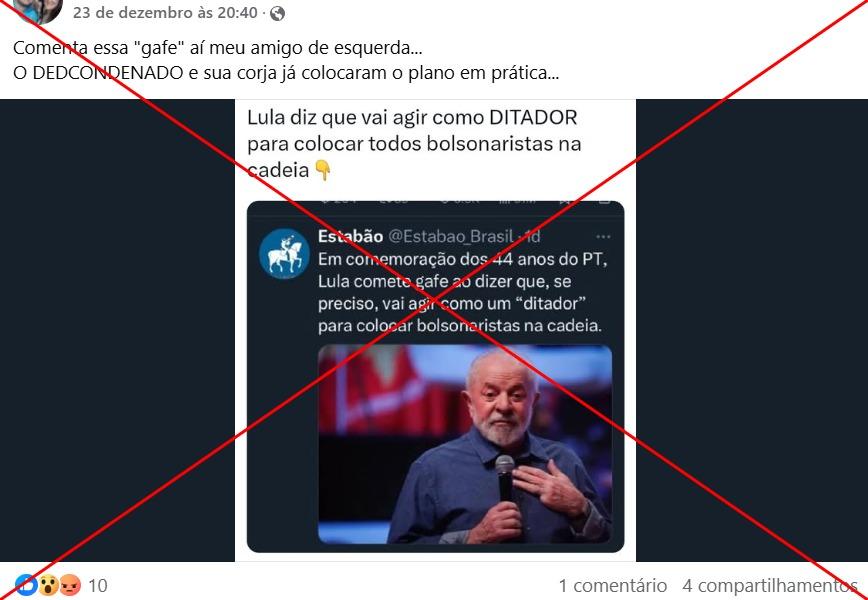View the 1 comentário link
Image resolution: width=868 pixels, height=600 pixels.
613,585
